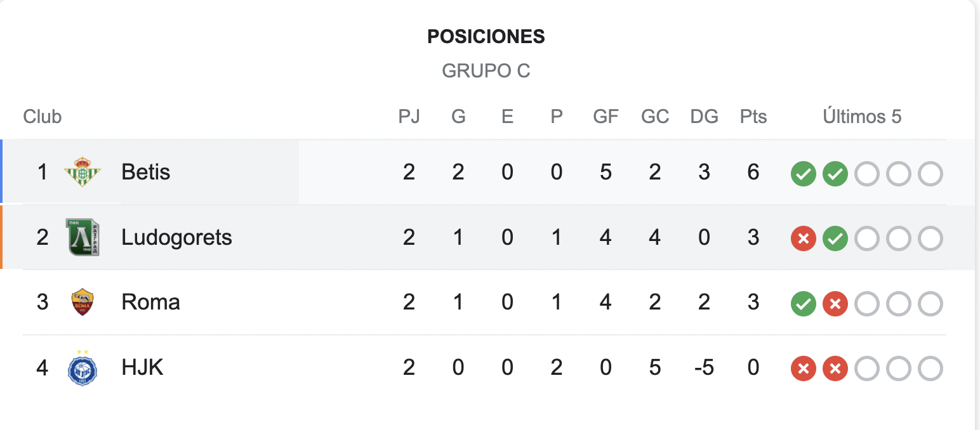Select the HJK team name

[x=142, y=367]
